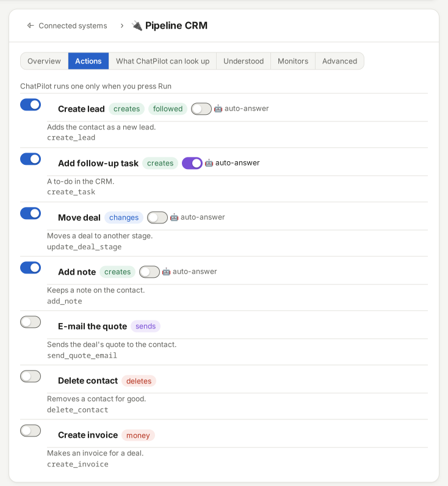Viewport: 448px width, 486px height.
Task: Click the create_lead code name
Action: [71, 137]
